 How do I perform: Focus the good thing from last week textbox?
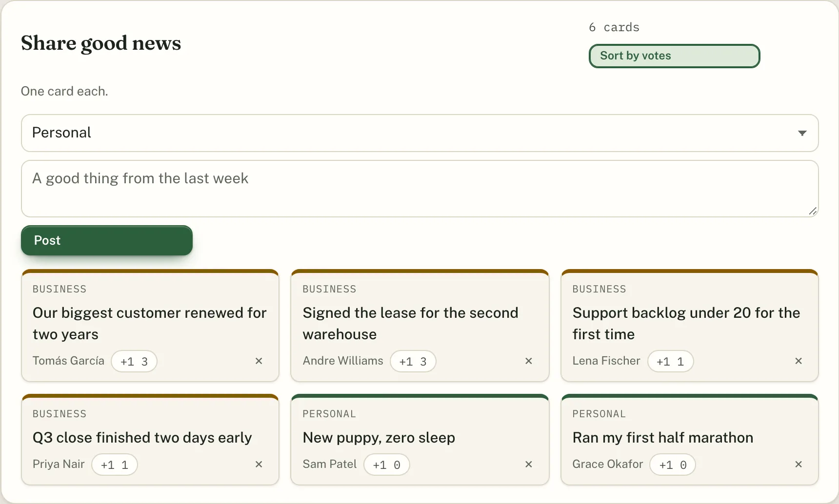pos(420,189)
